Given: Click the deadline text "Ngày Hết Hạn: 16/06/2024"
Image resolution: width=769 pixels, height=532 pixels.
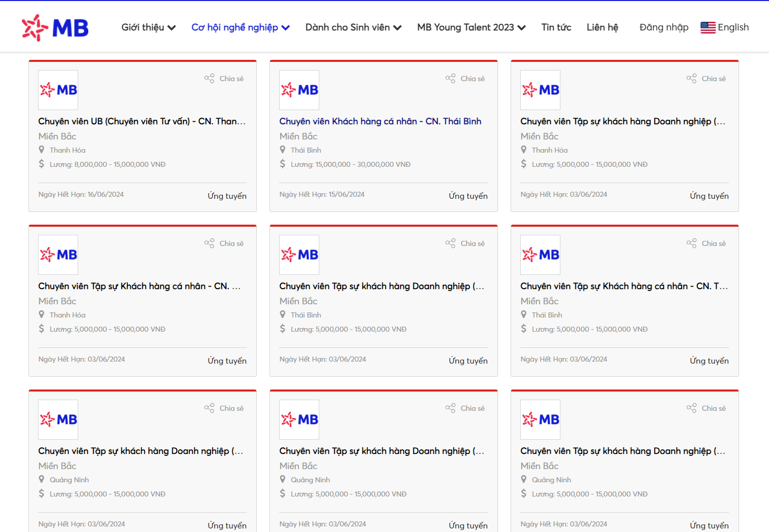Looking at the screenshot, I should 81,194.
